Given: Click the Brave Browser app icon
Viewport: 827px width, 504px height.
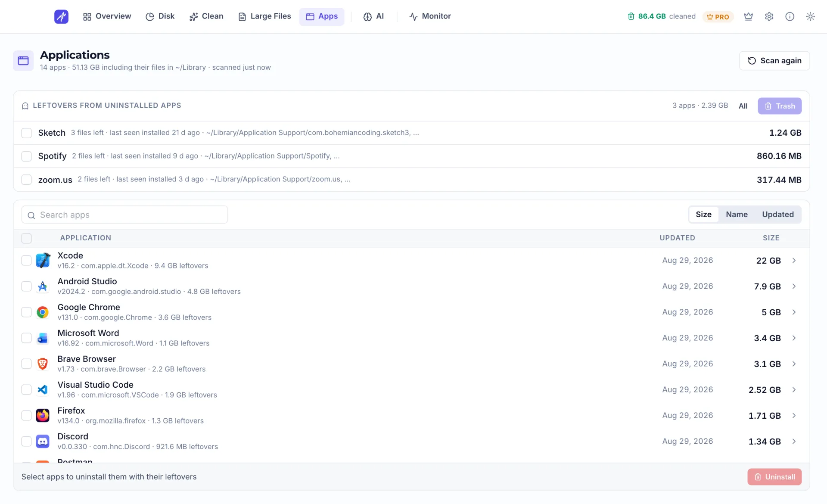Looking at the screenshot, I should coord(43,364).
